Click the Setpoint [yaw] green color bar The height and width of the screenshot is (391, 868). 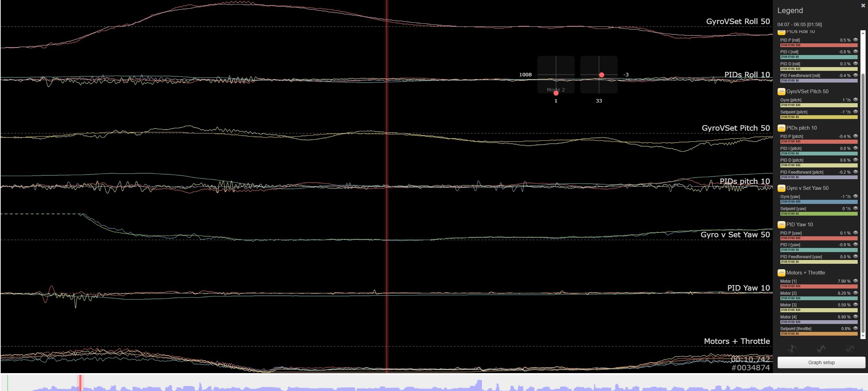819,214
